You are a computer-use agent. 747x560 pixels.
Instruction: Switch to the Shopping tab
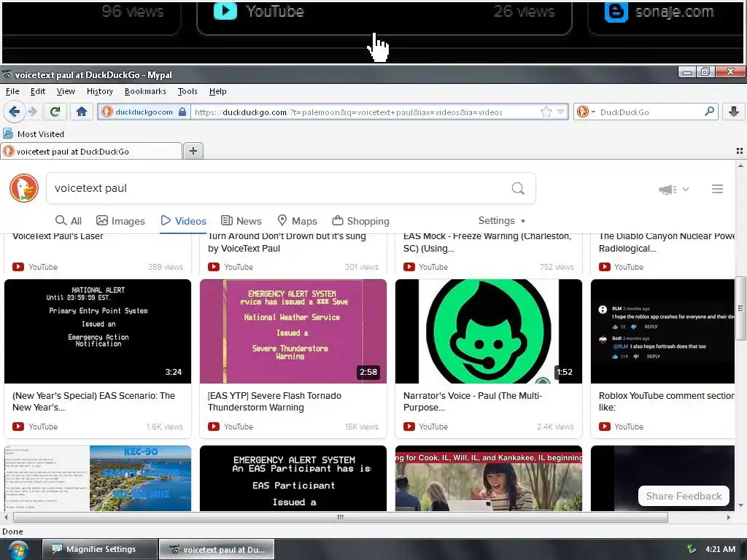click(x=360, y=220)
